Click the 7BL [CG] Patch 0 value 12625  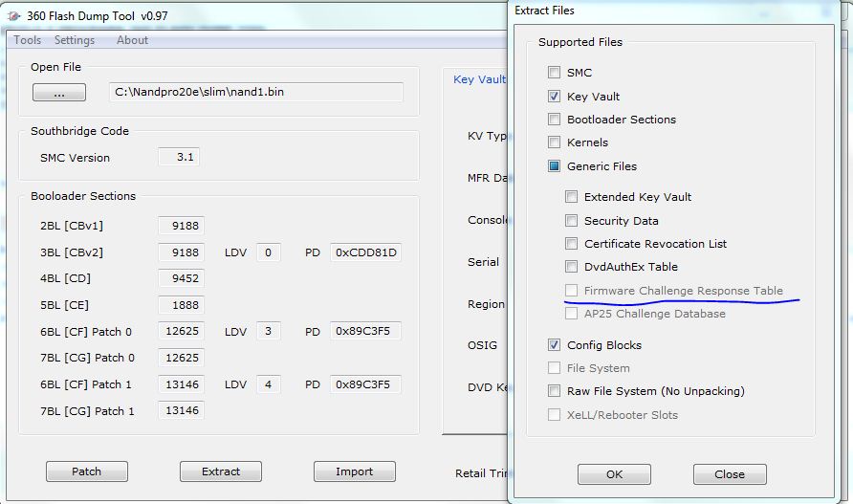(181, 358)
